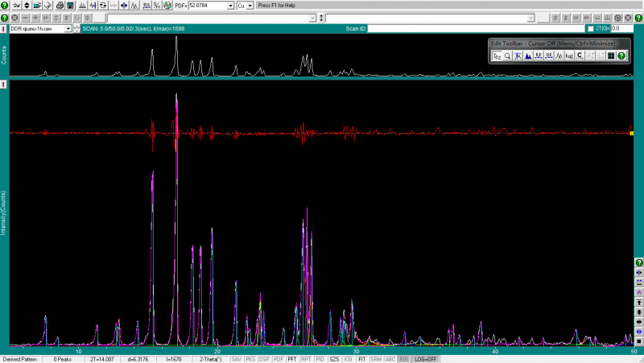This screenshot has width=644, height=363.
Task: Click the orange marker on red difference line
Action: coord(632,133)
